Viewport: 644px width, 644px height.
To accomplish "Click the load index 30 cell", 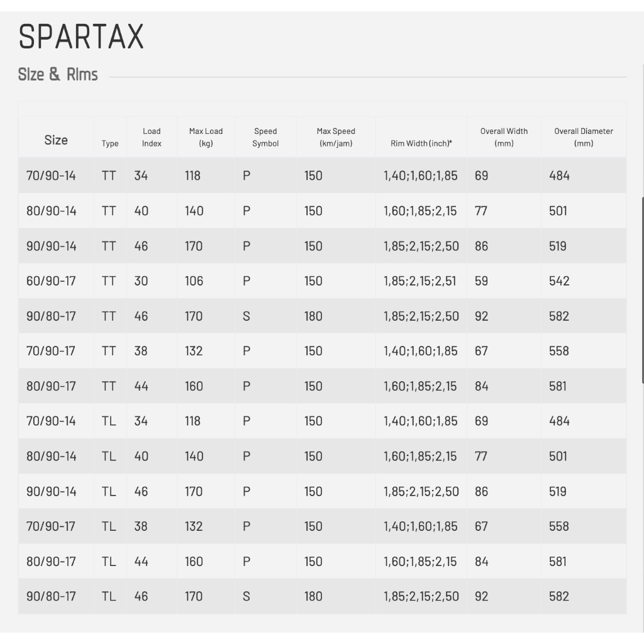I will (x=141, y=281).
